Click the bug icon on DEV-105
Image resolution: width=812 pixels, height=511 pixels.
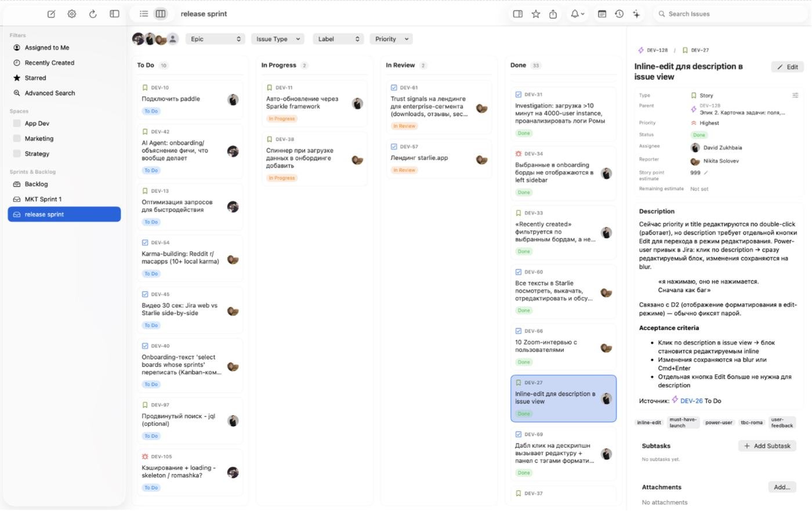click(x=145, y=456)
